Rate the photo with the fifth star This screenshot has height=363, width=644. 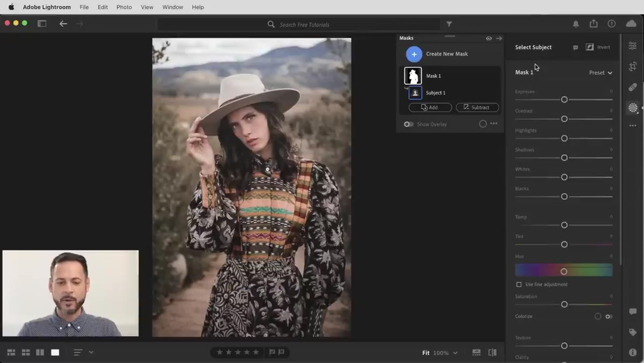click(x=256, y=352)
